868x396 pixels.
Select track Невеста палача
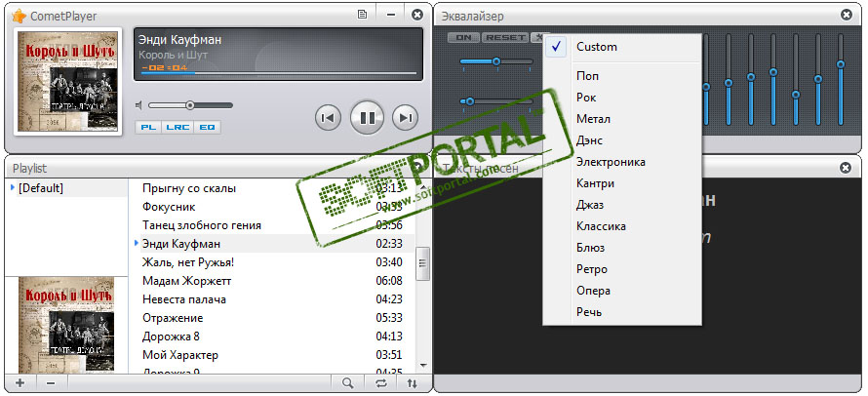click(x=272, y=299)
